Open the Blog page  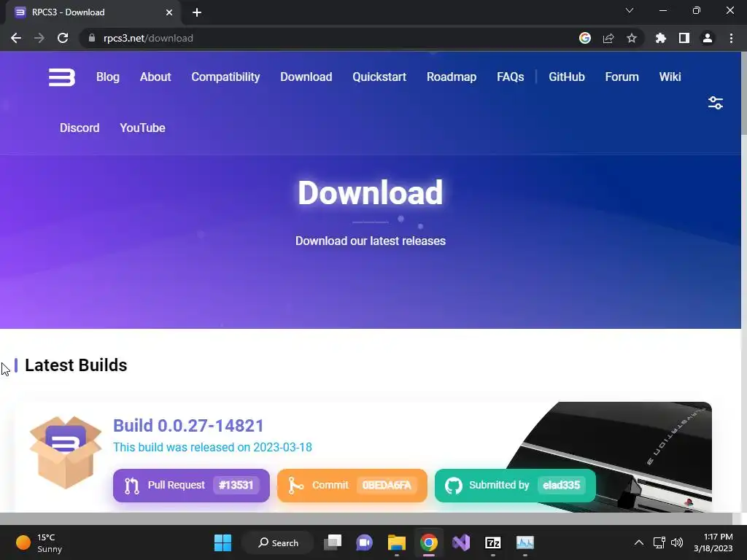pos(108,77)
